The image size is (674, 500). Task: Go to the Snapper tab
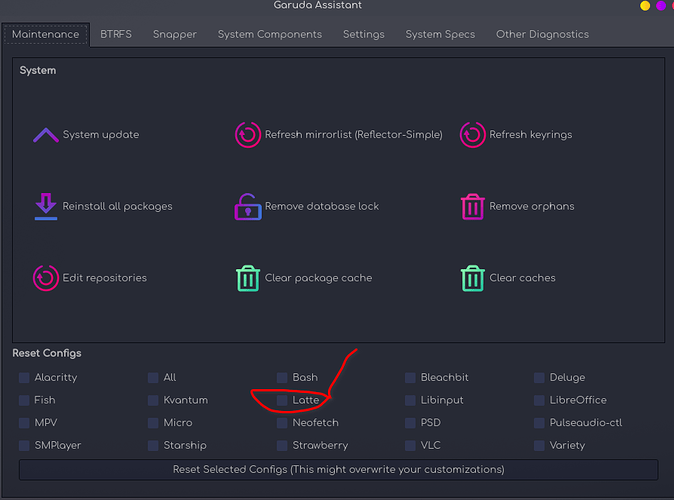[175, 34]
